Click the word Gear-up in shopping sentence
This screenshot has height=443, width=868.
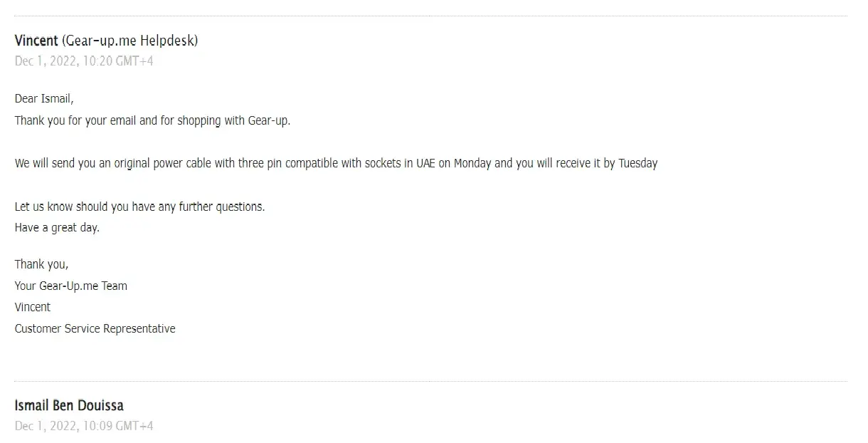[x=268, y=120]
